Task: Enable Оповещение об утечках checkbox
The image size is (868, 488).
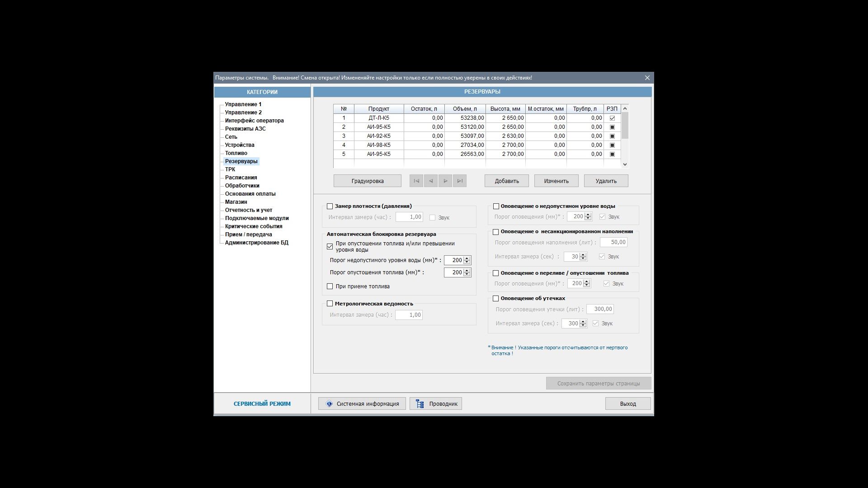Action: tap(496, 298)
